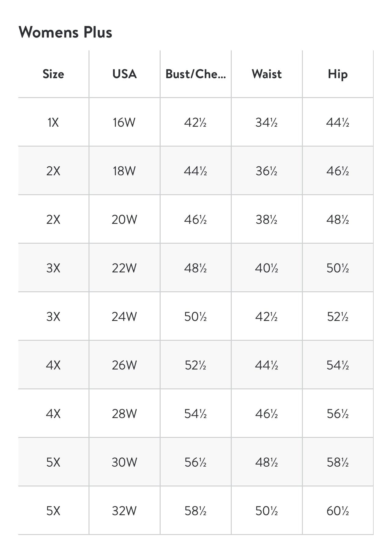The height and width of the screenshot is (546, 392).
Task: Select the 34½ waist measurement cell
Action: (267, 122)
